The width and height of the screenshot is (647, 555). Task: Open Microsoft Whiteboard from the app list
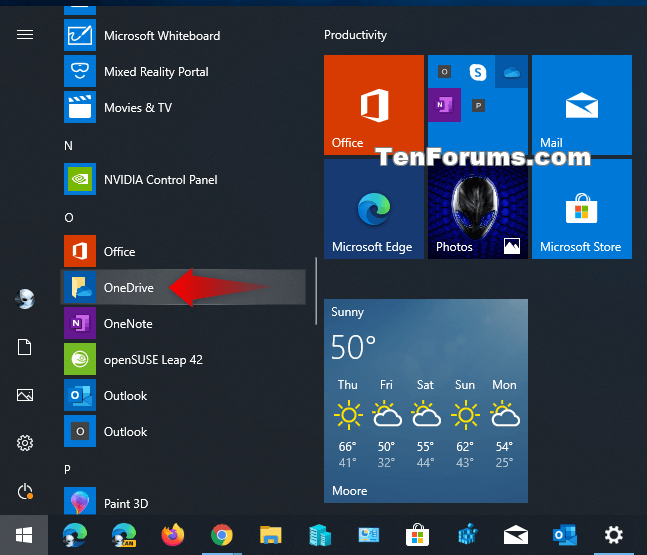tap(184, 36)
